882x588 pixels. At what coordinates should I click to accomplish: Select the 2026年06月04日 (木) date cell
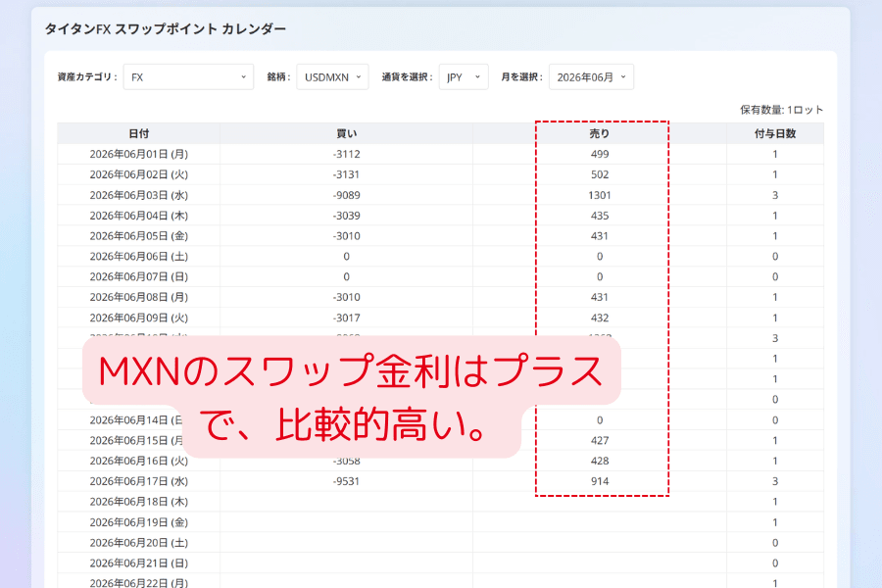[x=138, y=216]
